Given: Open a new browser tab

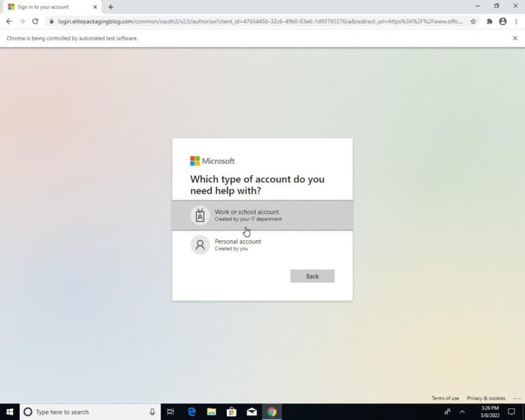Looking at the screenshot, I should 111,7.
